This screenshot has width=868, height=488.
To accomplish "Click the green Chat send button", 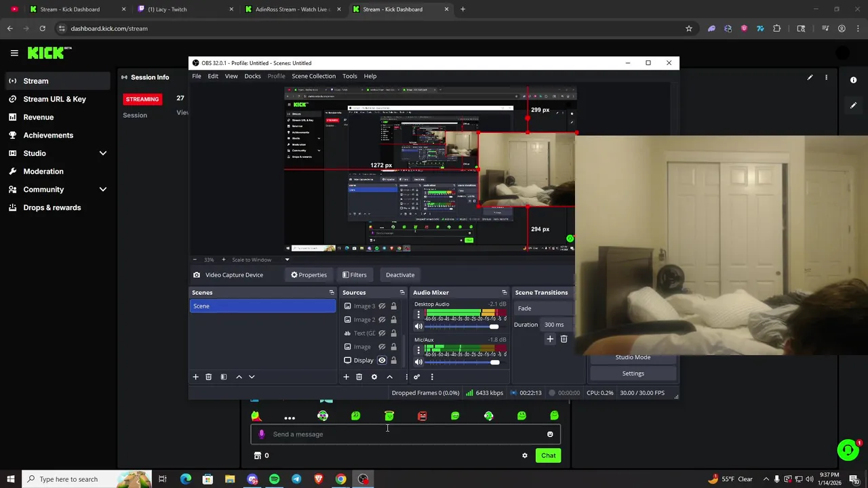I will pyautogui.click(x=548, y=455).
